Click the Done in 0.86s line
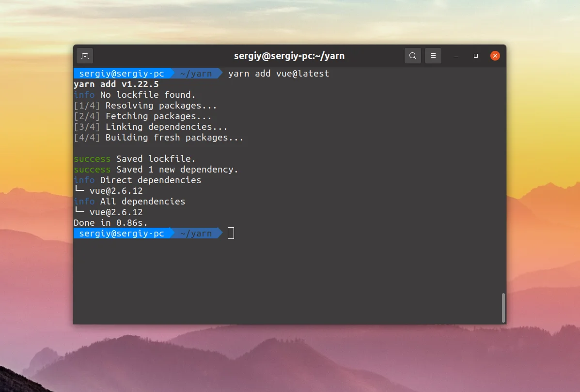 (110, 223)
